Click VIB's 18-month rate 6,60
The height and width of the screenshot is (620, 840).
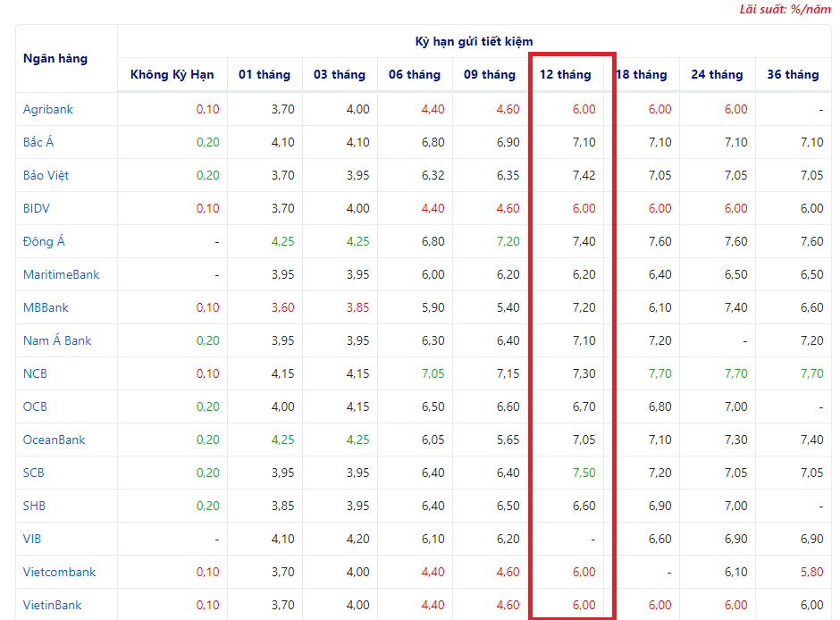[x=660, y=540]
